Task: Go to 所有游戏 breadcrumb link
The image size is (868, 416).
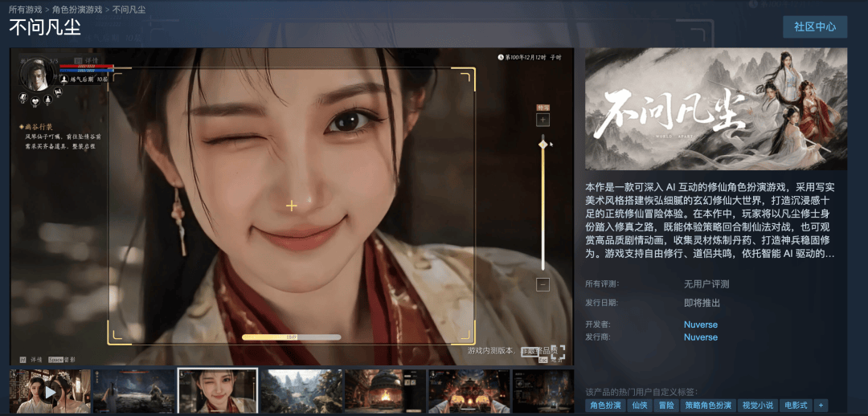Action: [x=26, y=10]
